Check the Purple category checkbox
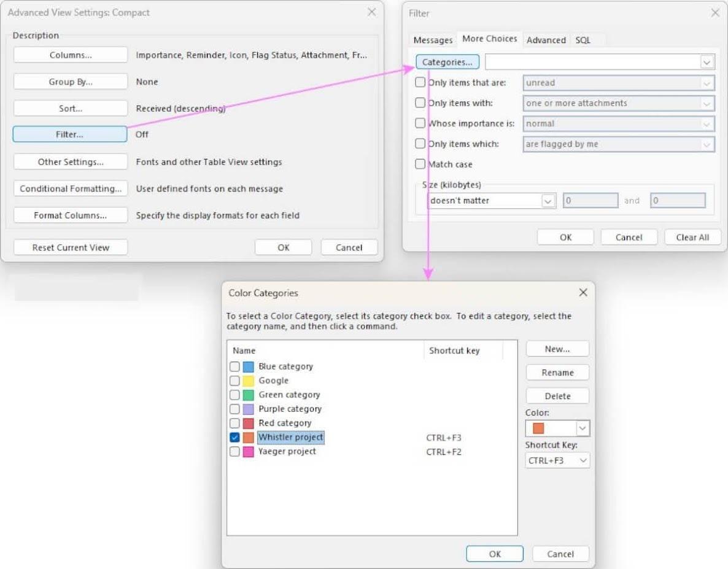728x569 pixels. click(x=234, y=409)
